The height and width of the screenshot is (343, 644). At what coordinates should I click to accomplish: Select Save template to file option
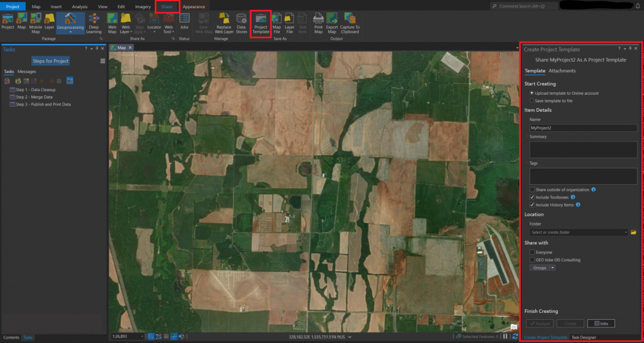tap(532, 101)
